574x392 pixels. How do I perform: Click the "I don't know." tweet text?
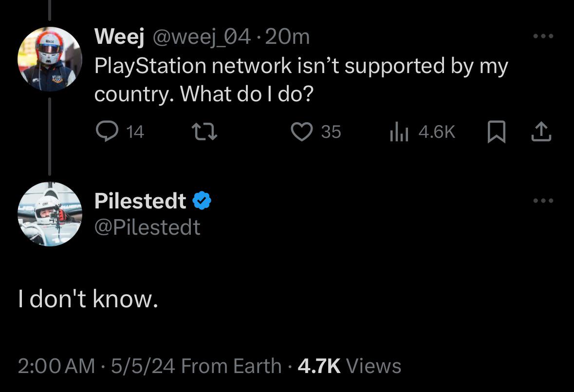88,299
